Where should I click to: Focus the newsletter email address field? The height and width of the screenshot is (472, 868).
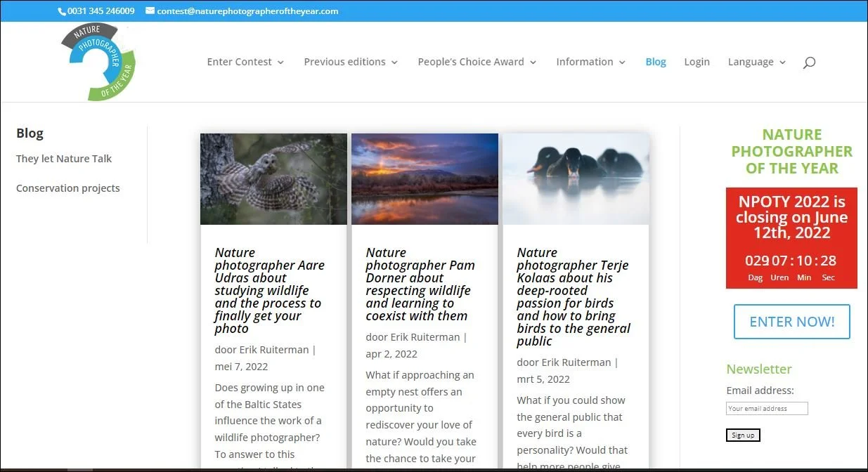point(767,408)
